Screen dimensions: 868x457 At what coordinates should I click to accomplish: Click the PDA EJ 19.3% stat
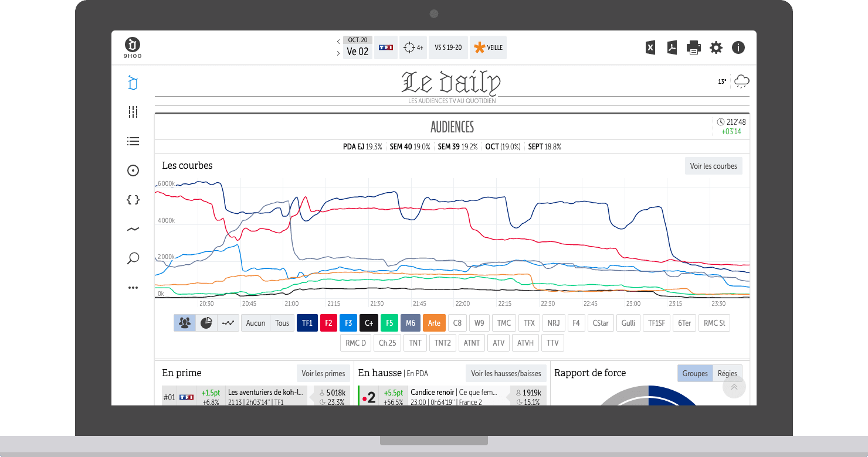click(362, 146)
